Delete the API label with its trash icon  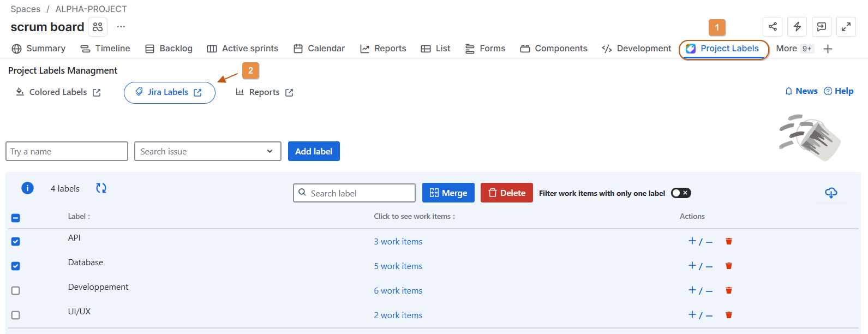coord(729,241)
